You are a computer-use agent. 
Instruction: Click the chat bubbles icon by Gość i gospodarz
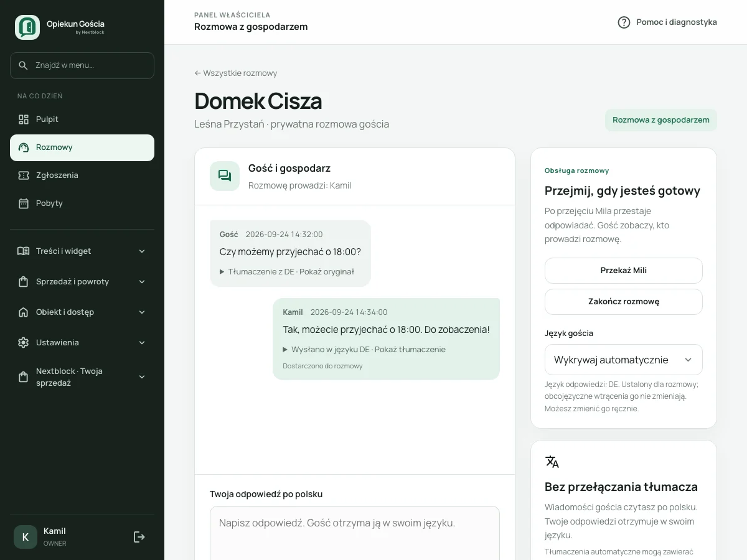coord(225,176)
